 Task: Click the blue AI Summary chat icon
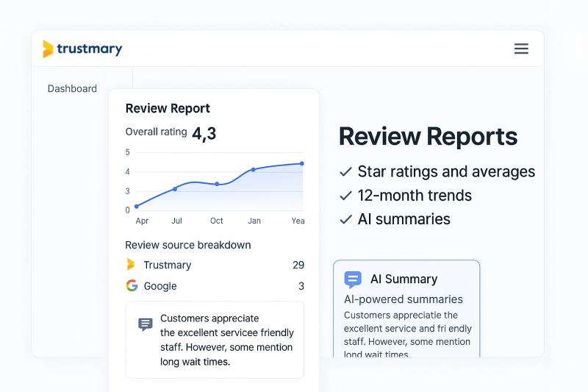pos(353,279)
